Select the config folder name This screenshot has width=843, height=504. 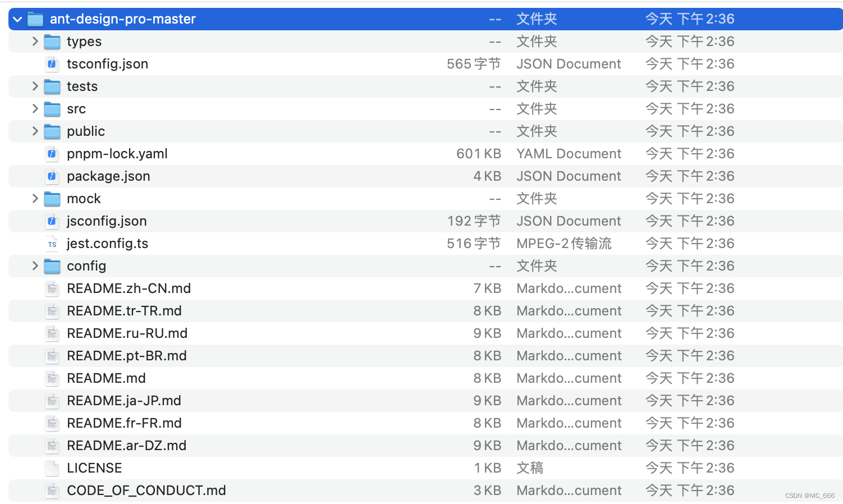coord(86,266)
